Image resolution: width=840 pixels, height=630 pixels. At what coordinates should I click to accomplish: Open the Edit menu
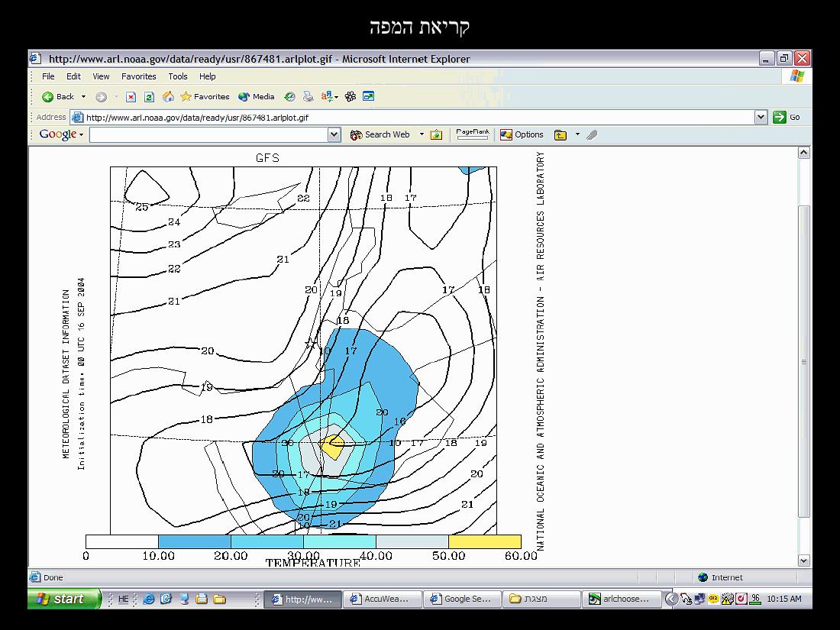click(x=73, y=76)
